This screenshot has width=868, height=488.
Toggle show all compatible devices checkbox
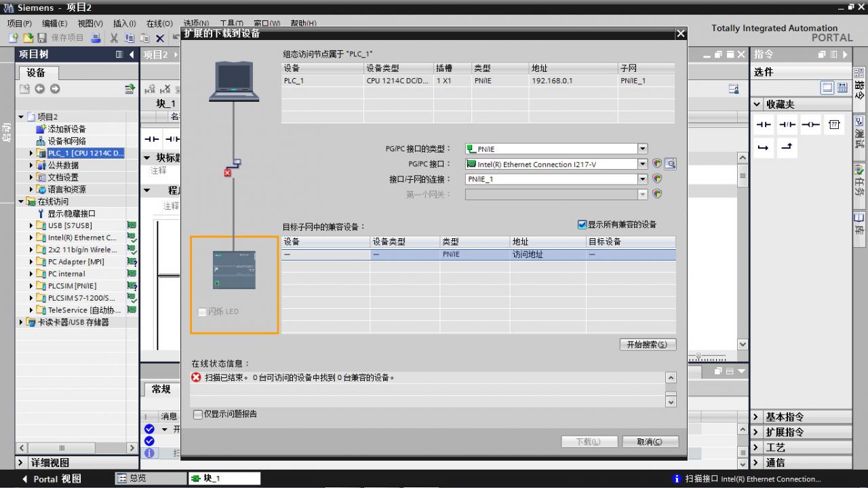582,225
